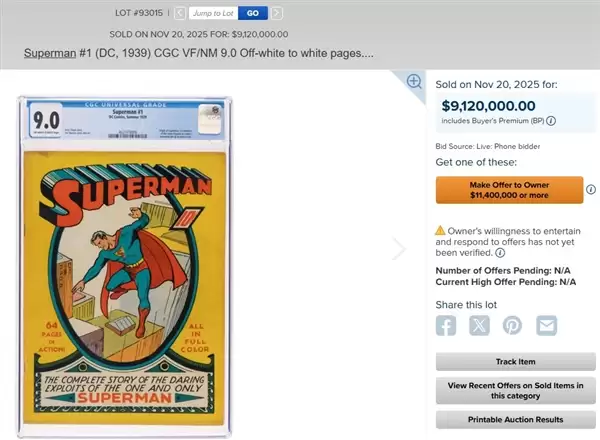
Task: Click the warning triangle icon
Action: (x=440, y=231)
